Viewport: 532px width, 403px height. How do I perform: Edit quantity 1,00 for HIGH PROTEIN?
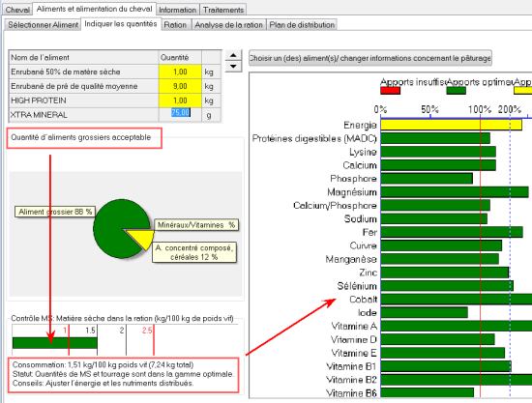click(x=180, y=101)
